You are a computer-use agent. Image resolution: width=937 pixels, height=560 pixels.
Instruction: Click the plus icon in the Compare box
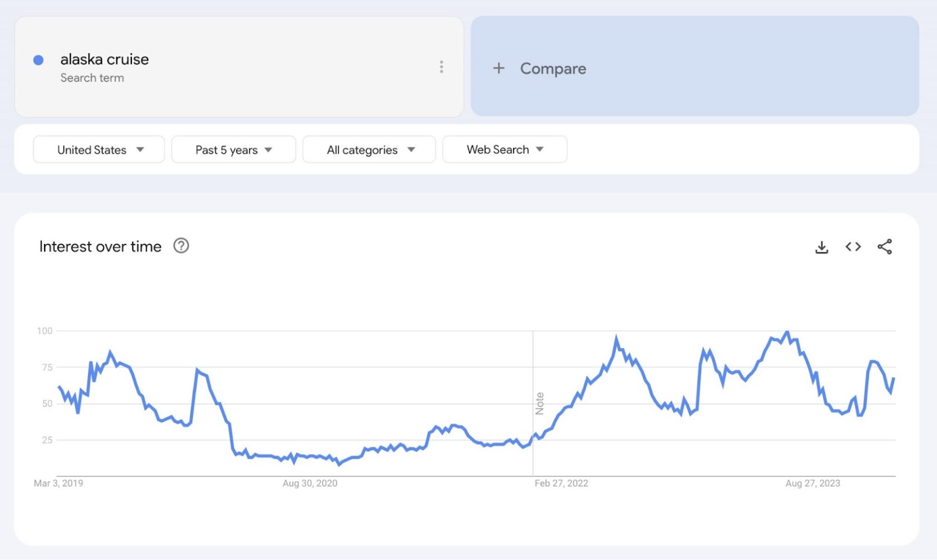pyautogui.click(x=498, y=68)
